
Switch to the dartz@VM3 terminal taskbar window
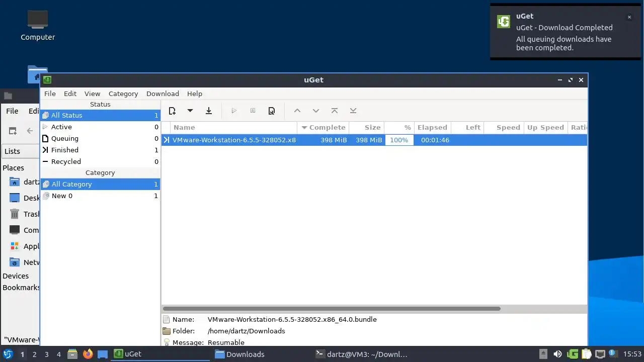(x=361, y=354)
